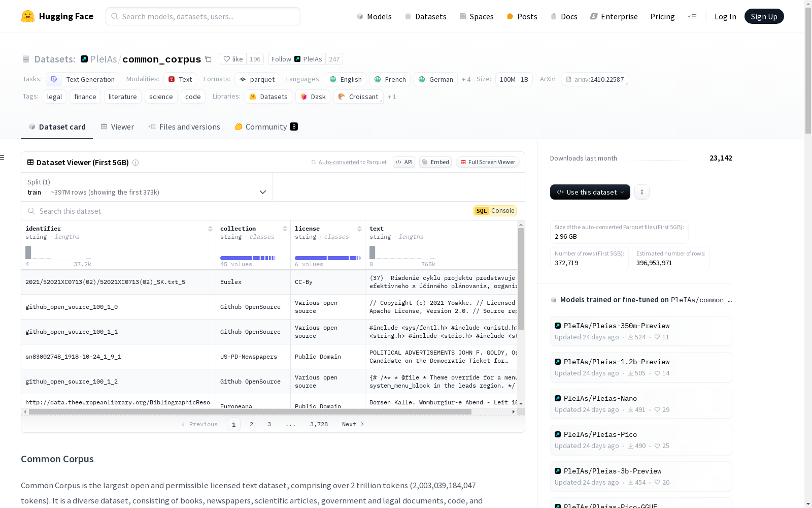Click the info icon beside Dataset Viewer title
This screenshot has height=508, width=812.
tap(136, 163)
